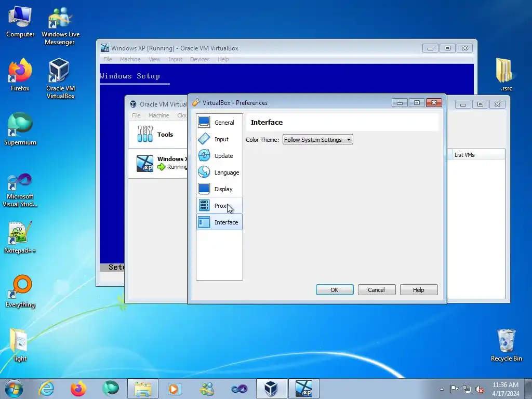The width and height of the screenshot is (532, 399).
Task: Select Notepad++ desktop shortcut
Action: (x=20, y=237)
